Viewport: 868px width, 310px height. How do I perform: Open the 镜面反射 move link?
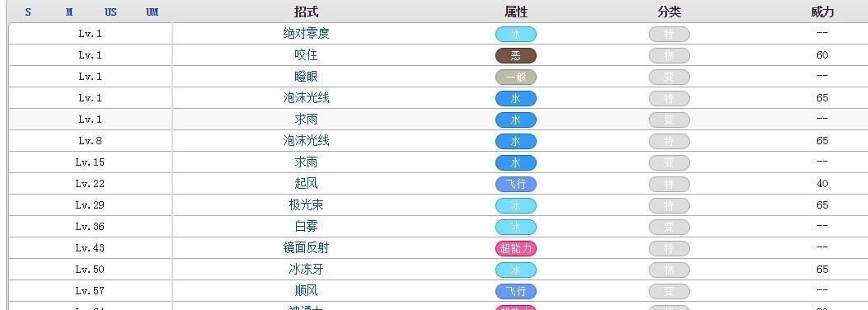click(306, 247)
